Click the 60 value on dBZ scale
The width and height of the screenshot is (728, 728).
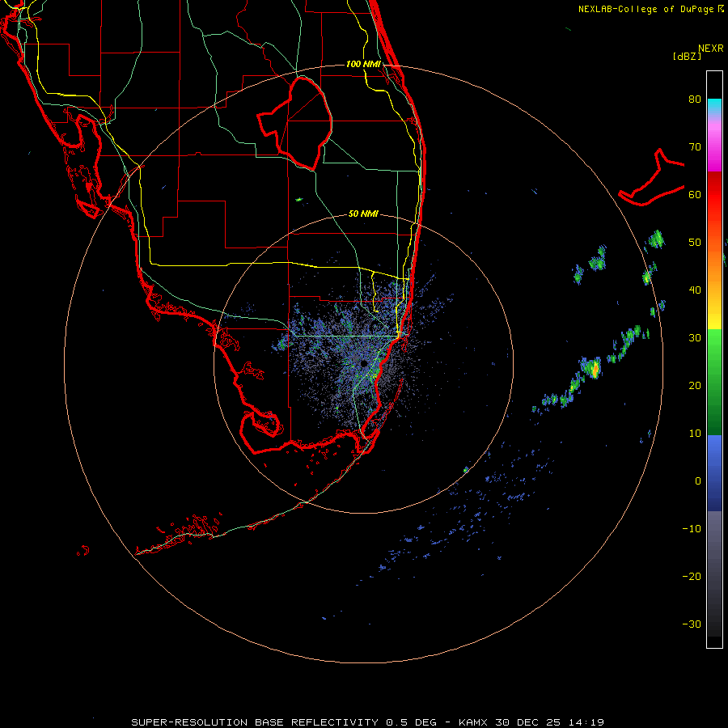click(695, 194)
